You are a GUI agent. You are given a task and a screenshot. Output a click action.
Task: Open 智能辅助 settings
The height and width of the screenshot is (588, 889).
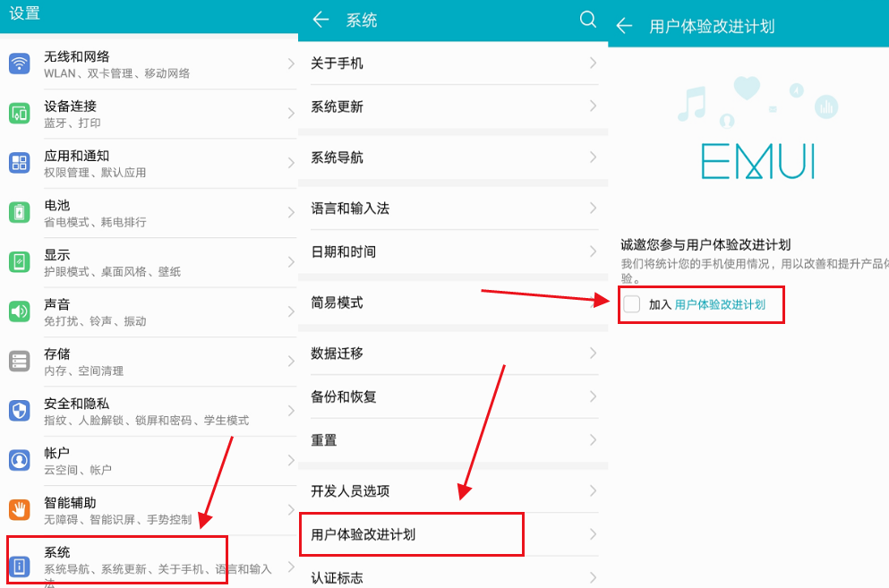150,510
